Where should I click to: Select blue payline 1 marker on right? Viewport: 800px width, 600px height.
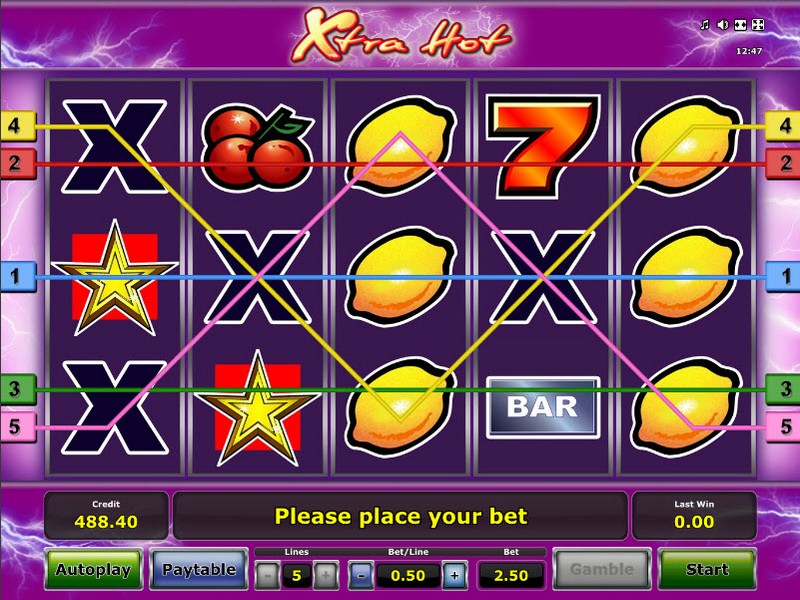tap(783, 277)
